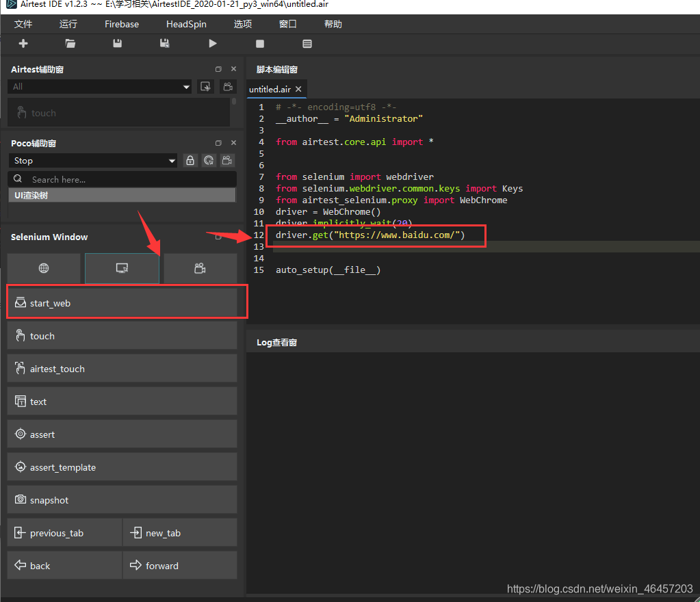The width and height of the screenshot is (700, 602).
Task: Click the previous_tab button
Action: (x=65, y=533)
